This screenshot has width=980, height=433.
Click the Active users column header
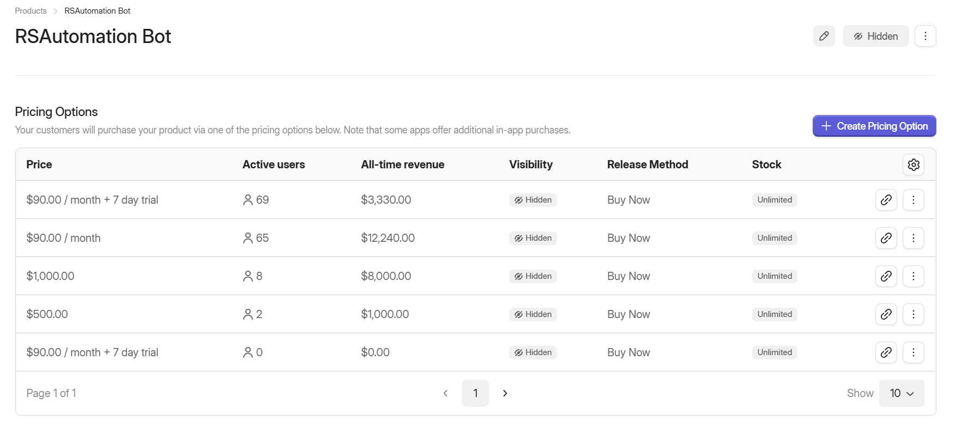pyautogui.click(x=274, y=164)
